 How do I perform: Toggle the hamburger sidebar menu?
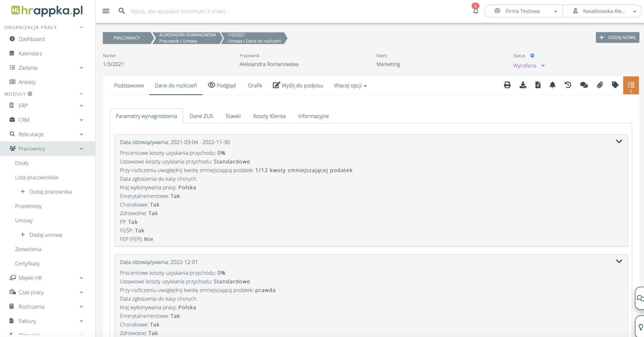[x=106, y=11]
